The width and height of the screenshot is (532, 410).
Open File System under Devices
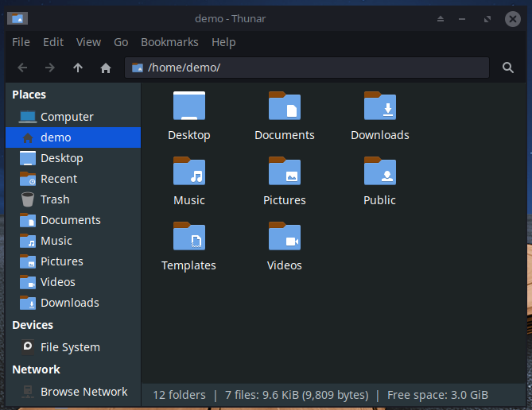(73, 347)
